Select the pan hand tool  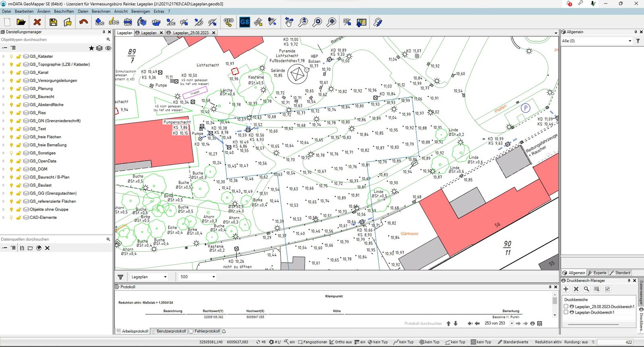pos(289,23)
